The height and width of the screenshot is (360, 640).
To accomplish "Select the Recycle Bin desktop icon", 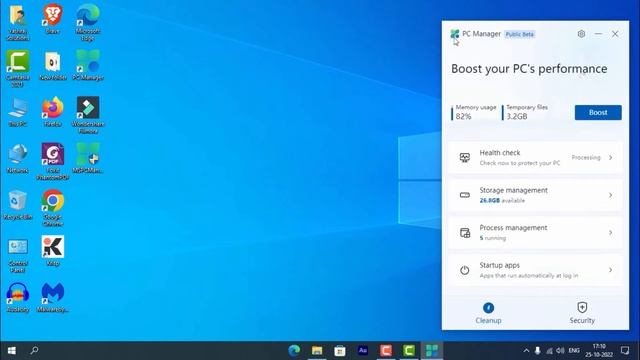I will (18, 205).
